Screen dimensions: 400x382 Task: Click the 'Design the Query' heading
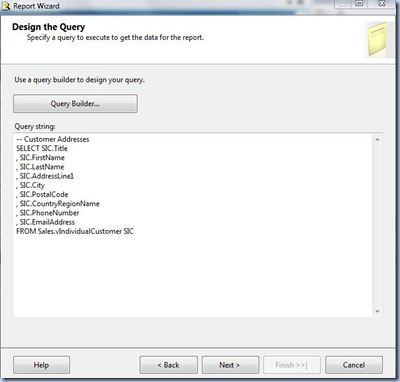pyautogui.click(x=49, y=27)
